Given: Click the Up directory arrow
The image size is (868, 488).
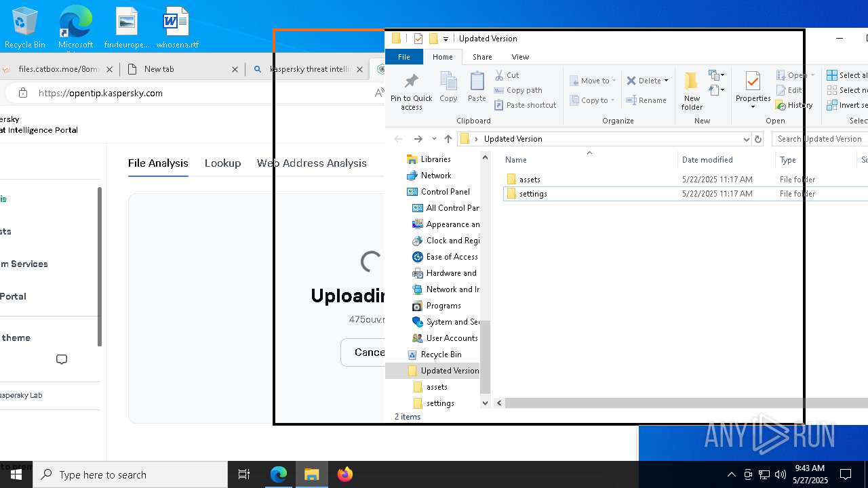Looking at the screenshot, I should tap(448, 139).
